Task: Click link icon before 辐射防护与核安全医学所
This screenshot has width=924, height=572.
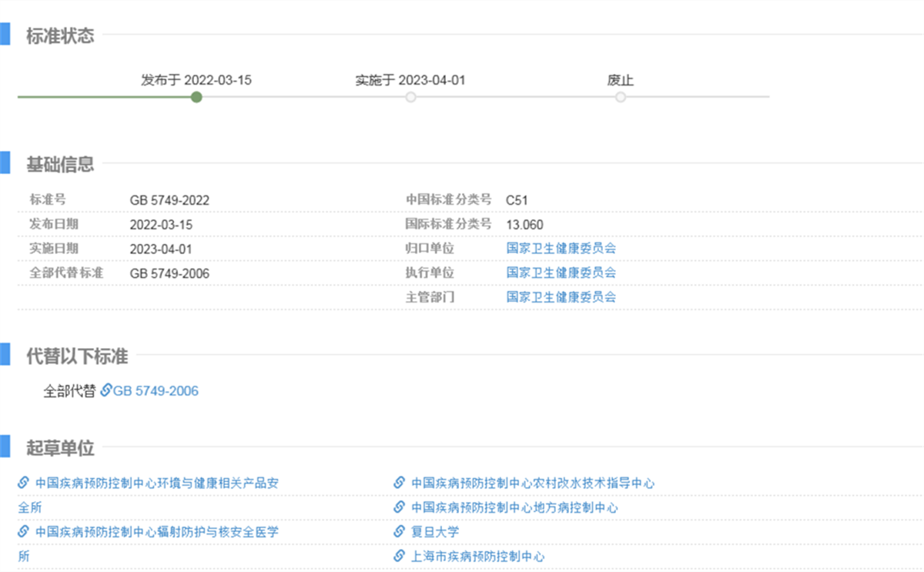Action: pyautogui.click(x=23, y=531)
